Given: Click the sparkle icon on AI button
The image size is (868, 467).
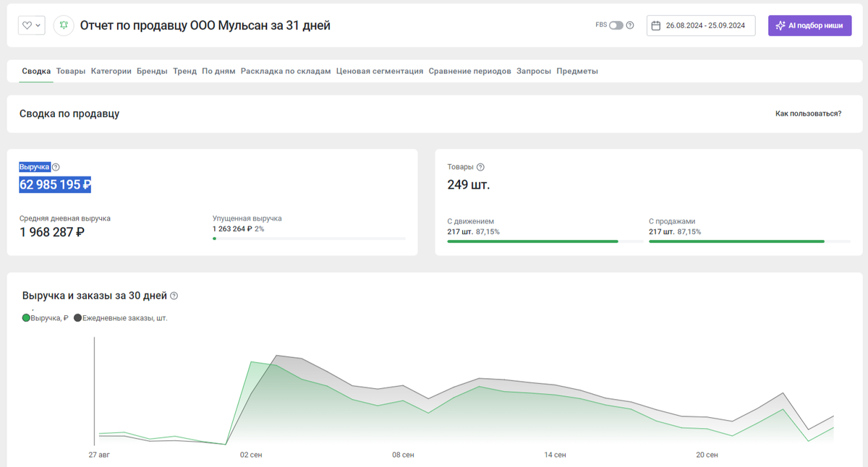Looking at the screenshot, I should 780,25.
